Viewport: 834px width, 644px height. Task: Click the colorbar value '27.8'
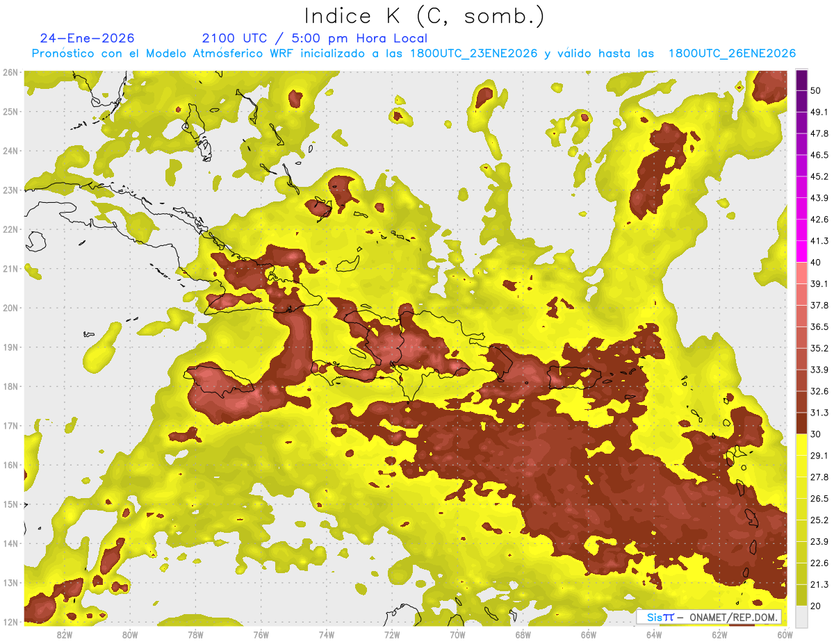(x=819, y=477)
